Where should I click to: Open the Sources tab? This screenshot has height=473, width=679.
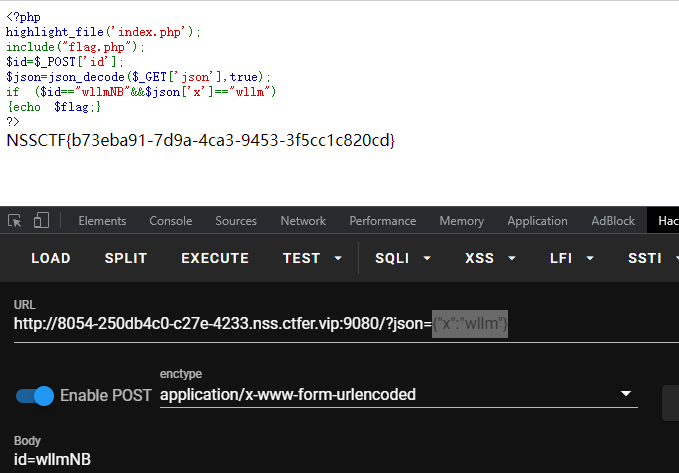coord(236,221)
